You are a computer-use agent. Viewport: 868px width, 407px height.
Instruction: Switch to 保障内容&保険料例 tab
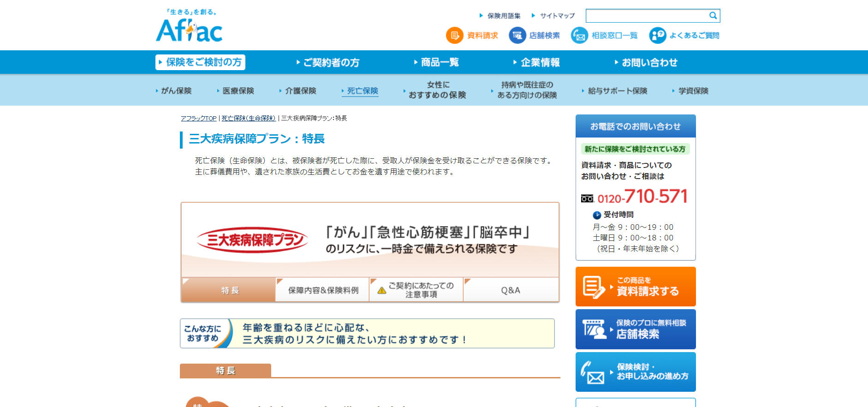(x=322, y=290)
